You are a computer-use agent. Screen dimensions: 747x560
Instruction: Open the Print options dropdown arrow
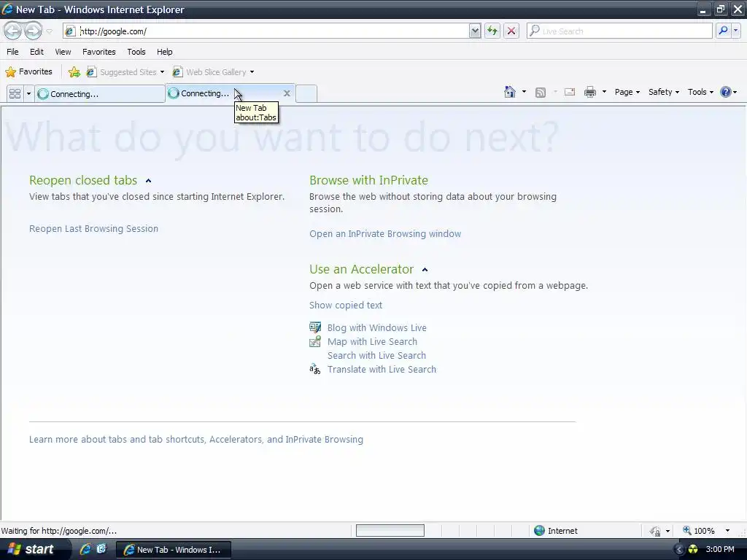[x=604, y=92]
